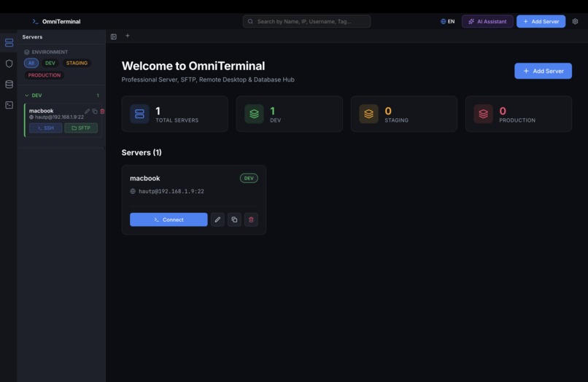Click the DEV badge on macbook card
This screenshot has width=588, height=382.
pyautogui.click(x=249, y=178)
